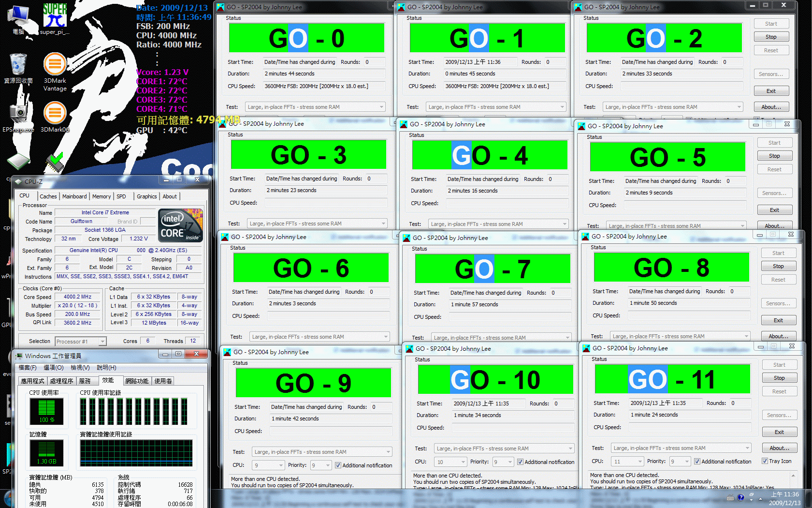Click the blue help icon in system tray
This screenshot has height=508, width=812.
point(741,497)
